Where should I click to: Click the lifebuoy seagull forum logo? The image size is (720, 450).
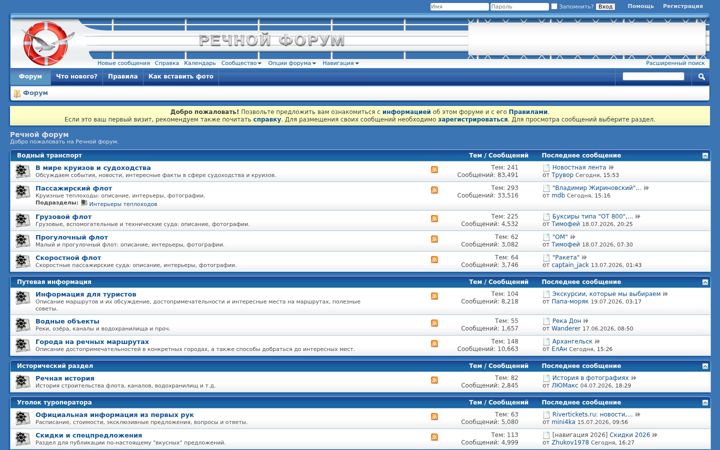pos(46,43)
